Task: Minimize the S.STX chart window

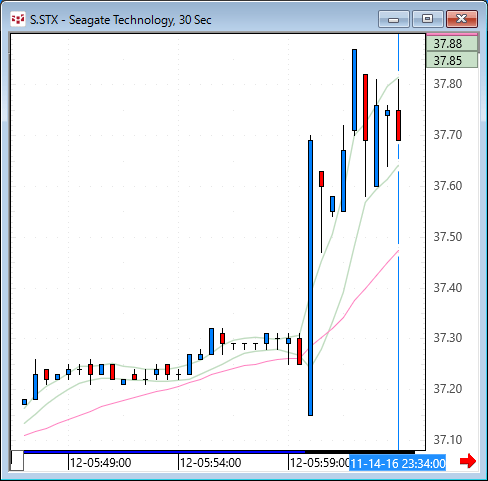Action: [394, 19]
